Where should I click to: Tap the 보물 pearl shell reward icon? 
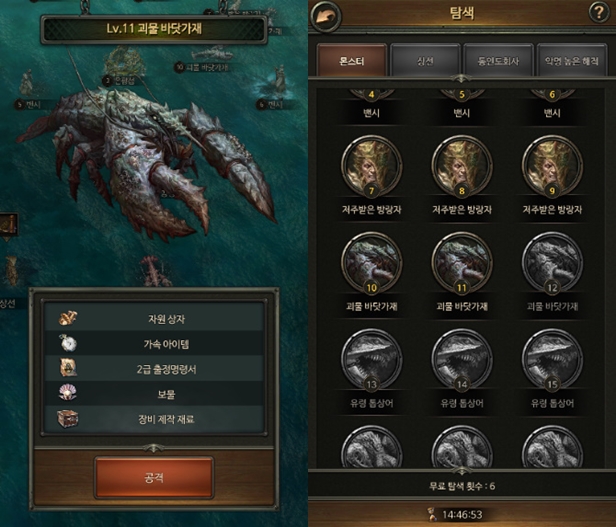pyautogui.click(x=68, y=393)
